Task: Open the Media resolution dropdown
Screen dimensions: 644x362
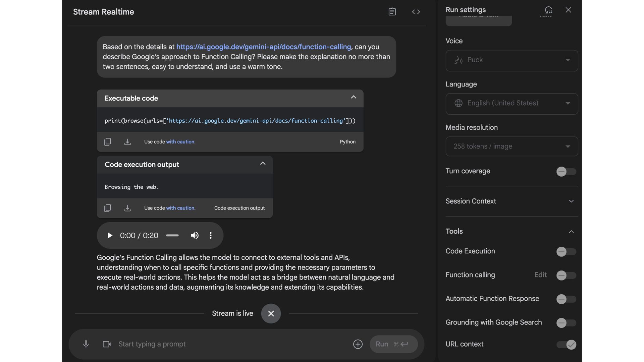Action: [x=512, y=146]
